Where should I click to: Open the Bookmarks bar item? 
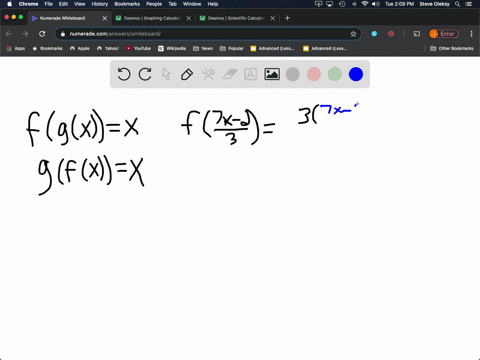click(47, 48)
